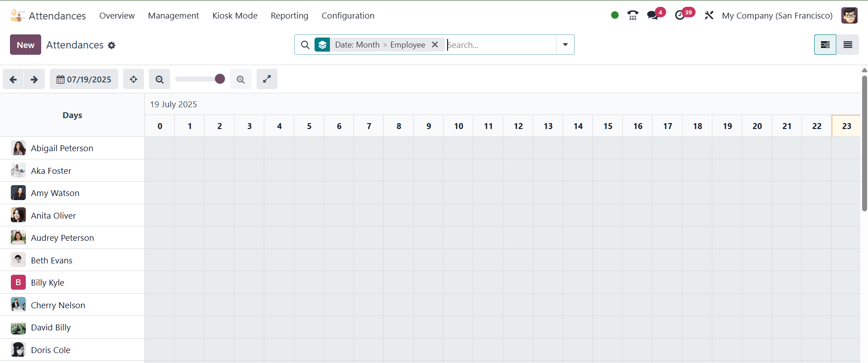Click the previous period arrow button
This screenshot has width=868, height=363.
(13, 79)
